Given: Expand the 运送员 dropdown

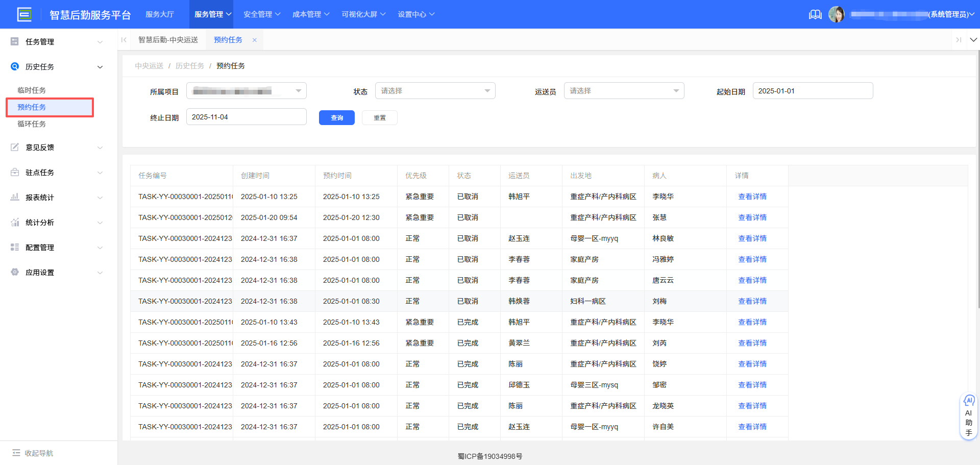Looking at the screenshot, I should click(x=624, y=90).
